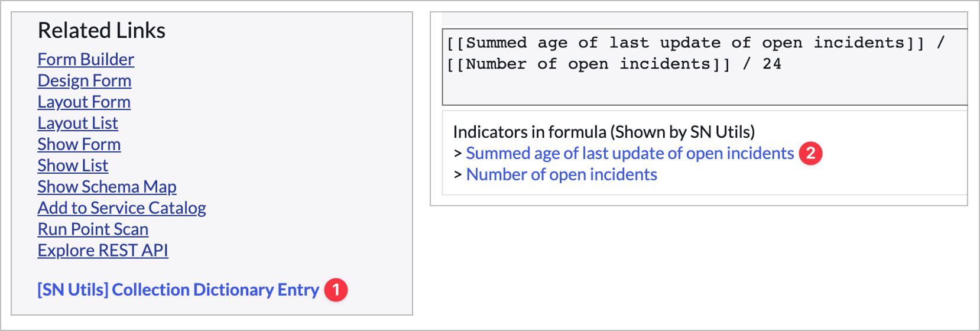
Task: Open the Show List link
Action: pyautogui.click(x=73, y=166)
